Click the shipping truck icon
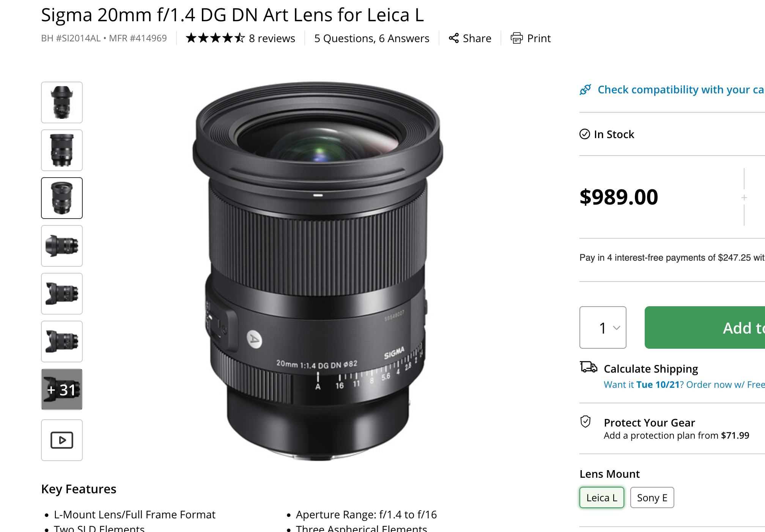The width and height of the screenshot is (765, 532). (588, 367)
